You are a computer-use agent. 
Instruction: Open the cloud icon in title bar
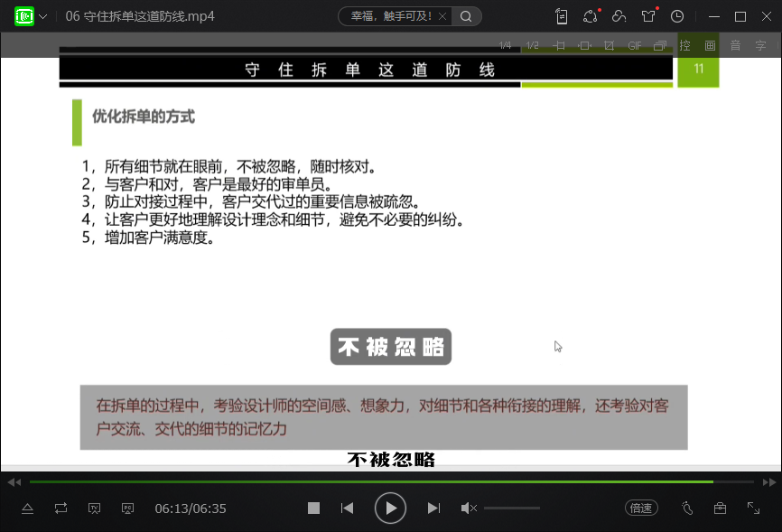(619, 16)
